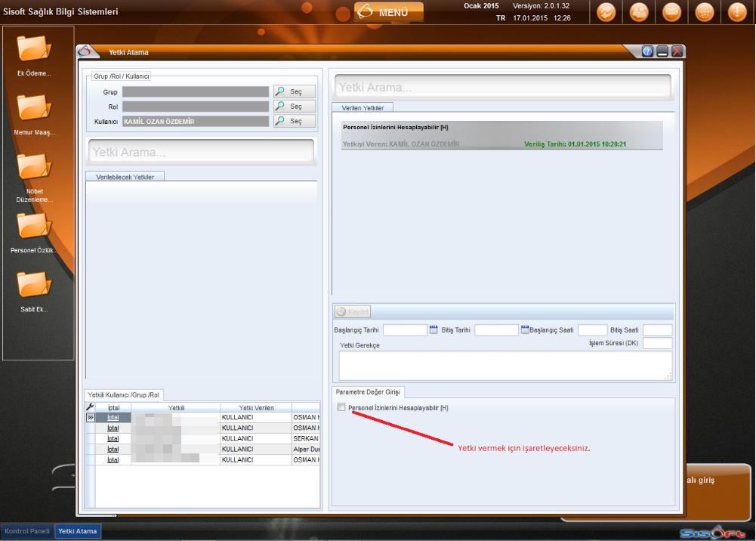The image size is (756, 541).
Task: Switch to Kontrol Paneli taskbar tab
Action: point(27,531)
